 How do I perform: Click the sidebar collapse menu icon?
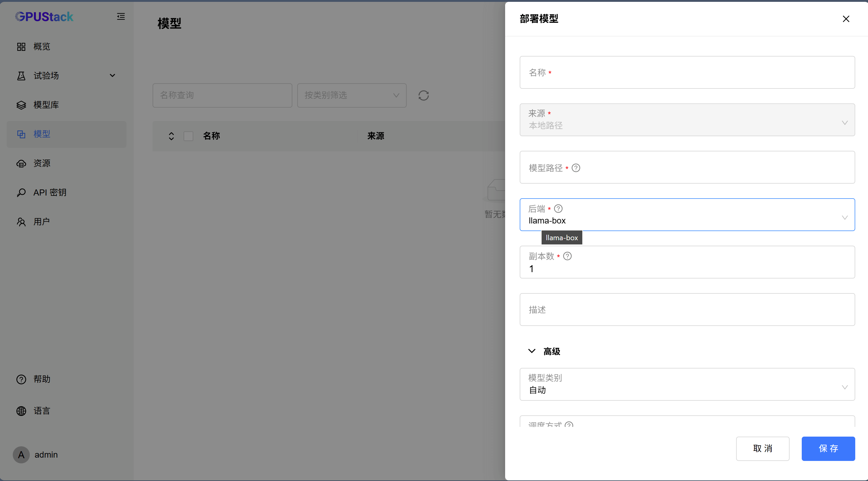coord(121,16)
